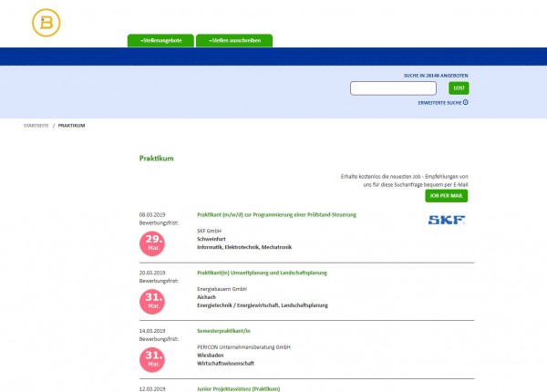
Task: Open Junior Projektassistenz (Praktikum) listing
Action: pyautogui.click(x=239, y=388)
